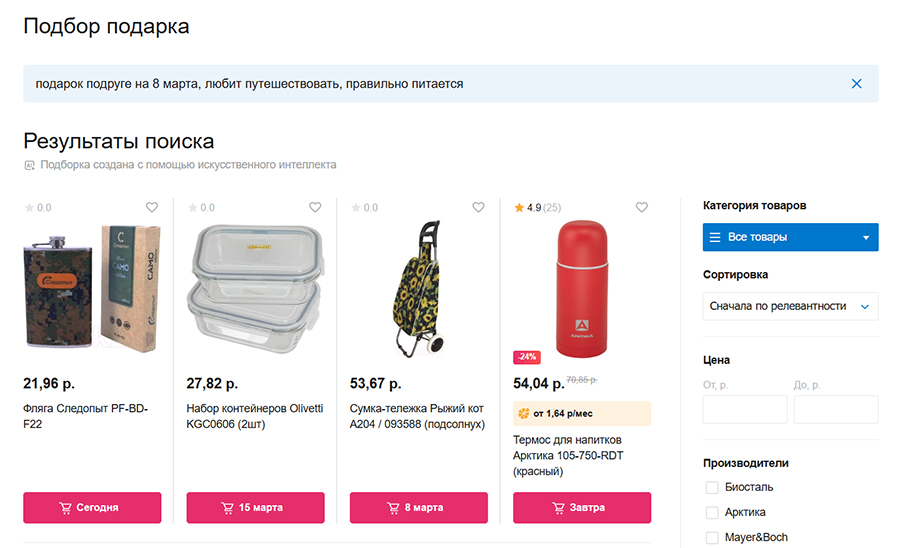Viewport: 900px width, 548px height.
Task: Clear the gift search query with X
Action: 856,84
